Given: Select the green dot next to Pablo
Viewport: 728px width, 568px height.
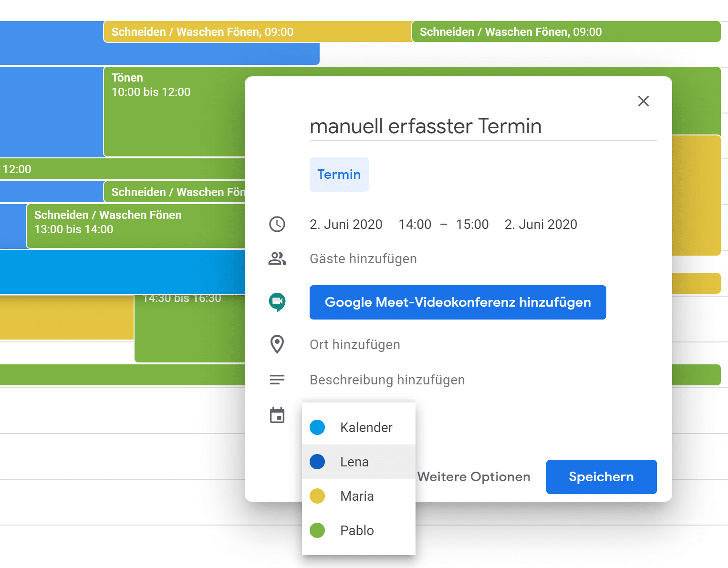Looking at the screenshot, I should [317, 530].
